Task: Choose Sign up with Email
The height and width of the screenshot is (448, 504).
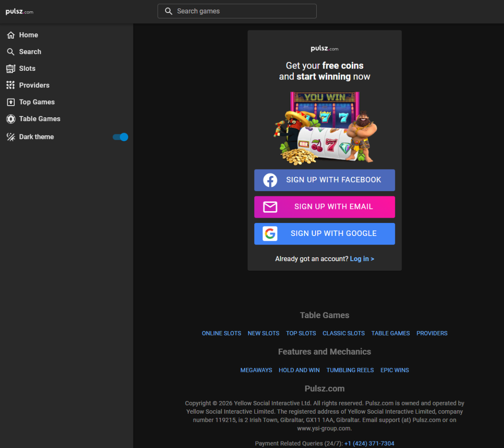Action: click(325, 207)
